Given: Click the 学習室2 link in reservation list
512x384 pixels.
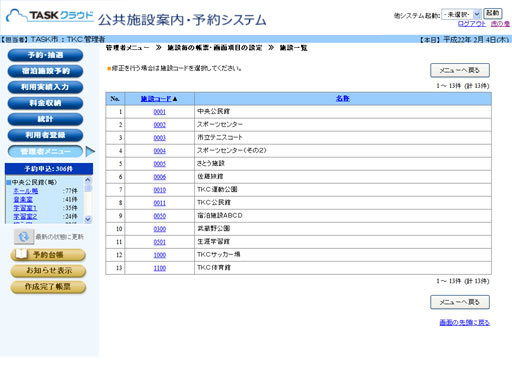Looking at the screenshot, I should [x=25, y=217].
